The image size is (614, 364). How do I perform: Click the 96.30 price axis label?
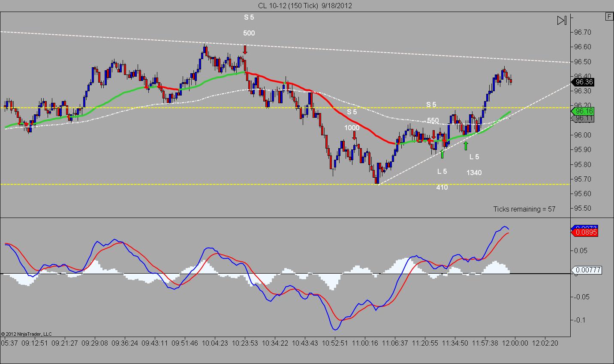click(582, 91)
